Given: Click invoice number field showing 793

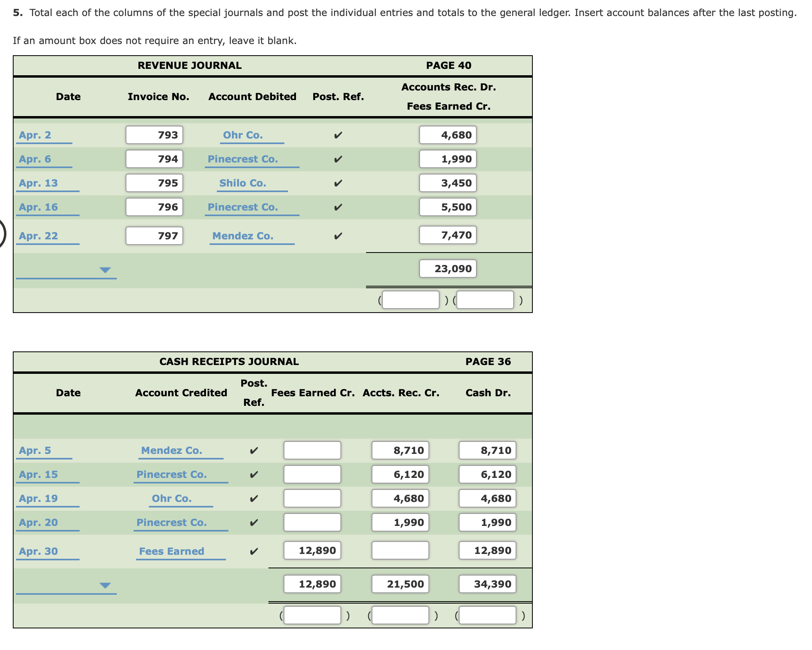Looking at the screenshot, I should click(x=154, y=135).
